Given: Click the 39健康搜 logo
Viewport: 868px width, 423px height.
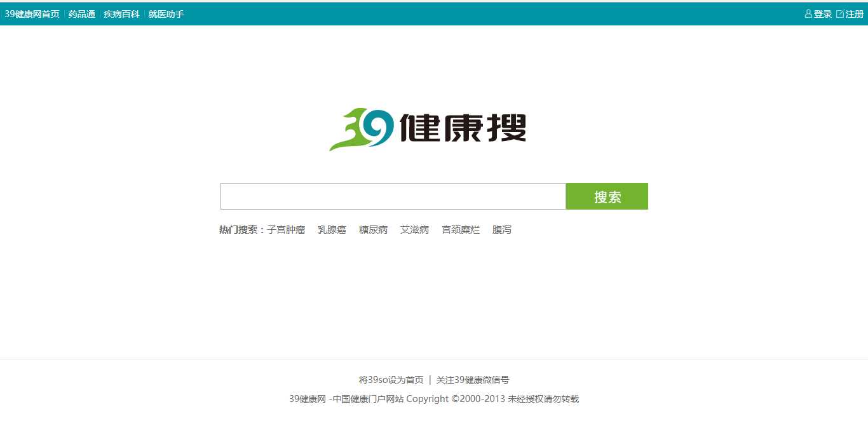Looking at the screenshot, I should (428, 130).
